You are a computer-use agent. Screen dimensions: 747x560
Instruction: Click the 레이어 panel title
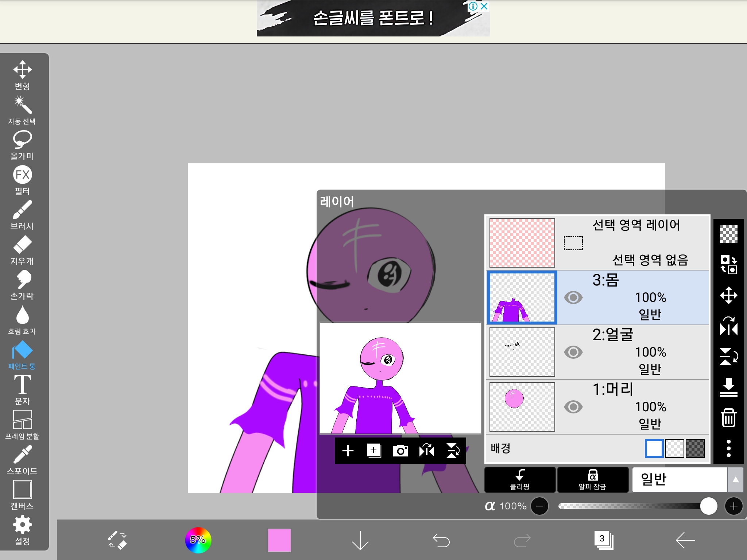[x=337, y=202]
